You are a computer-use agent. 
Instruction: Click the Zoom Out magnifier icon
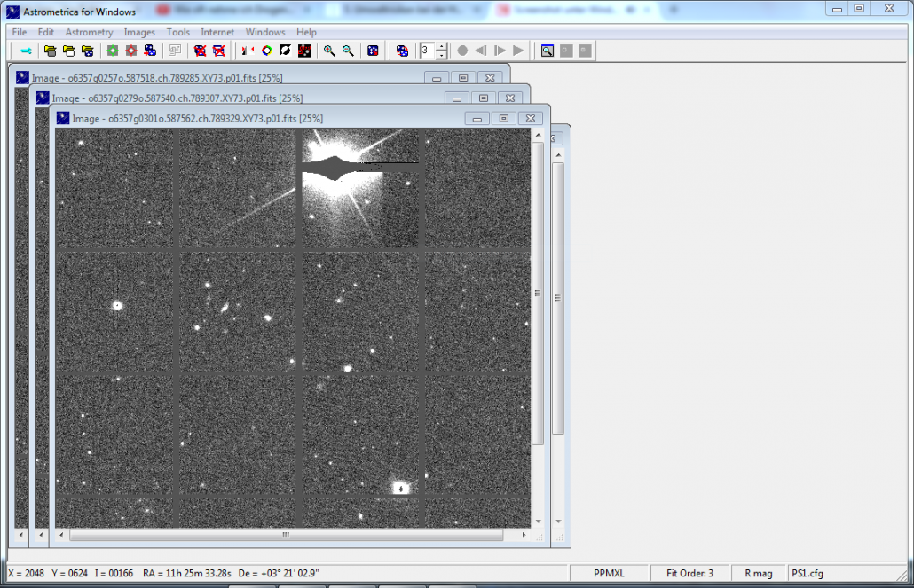coord(349,51)
